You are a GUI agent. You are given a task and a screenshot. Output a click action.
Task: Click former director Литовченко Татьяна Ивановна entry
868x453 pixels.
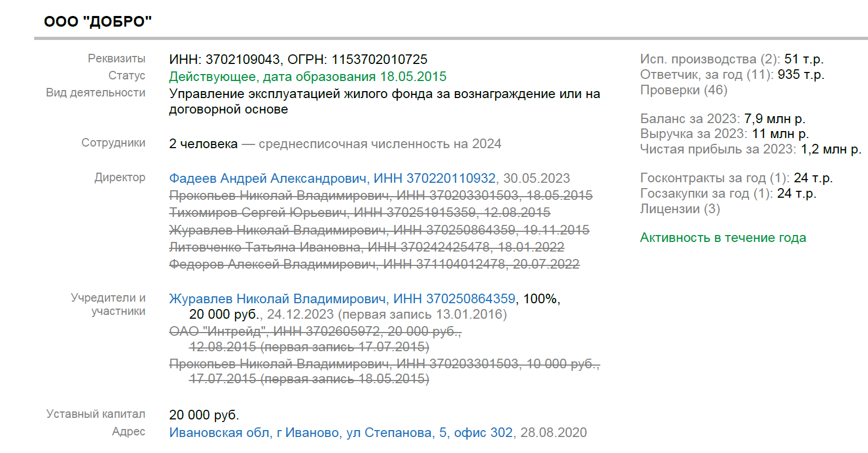(x=366, y=247)
